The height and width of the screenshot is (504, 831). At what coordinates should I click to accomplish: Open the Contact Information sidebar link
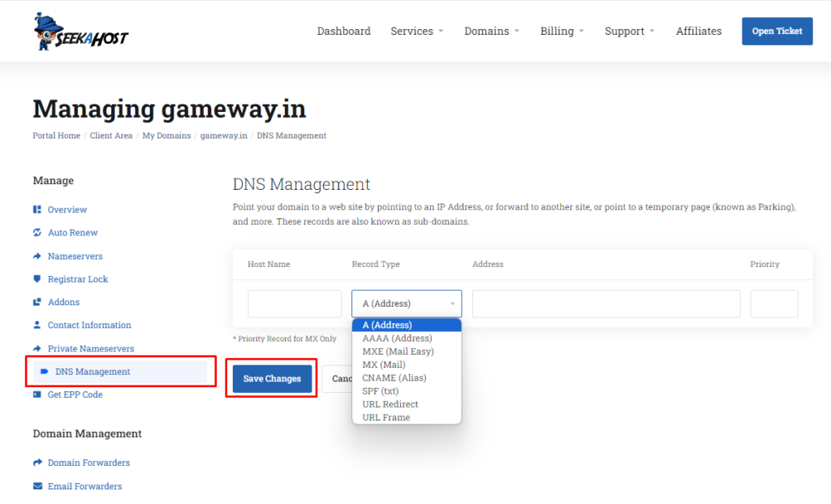pyautogui.click(x=89, y=325)
